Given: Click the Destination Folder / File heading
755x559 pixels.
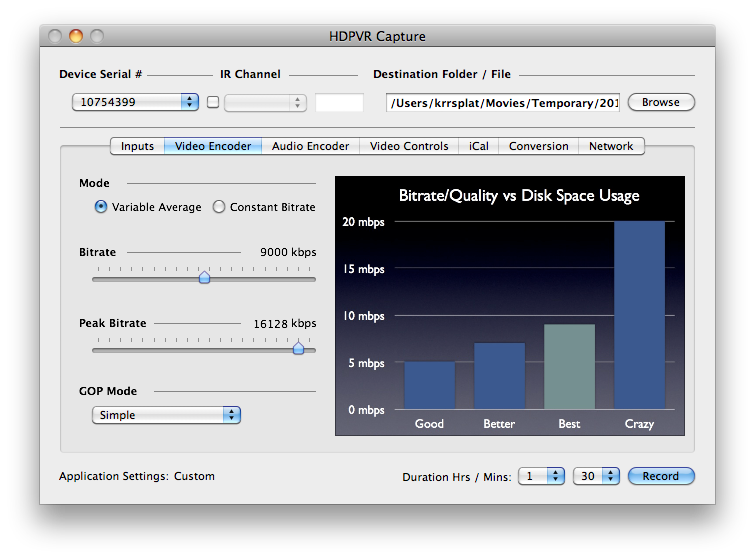Looking at the screenshot, I should 442,74.
